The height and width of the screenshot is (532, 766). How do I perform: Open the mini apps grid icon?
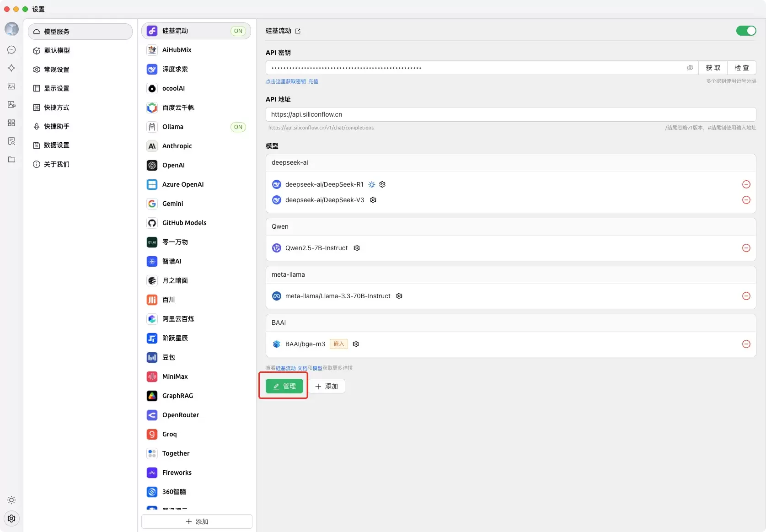click(x=11, y=123)
